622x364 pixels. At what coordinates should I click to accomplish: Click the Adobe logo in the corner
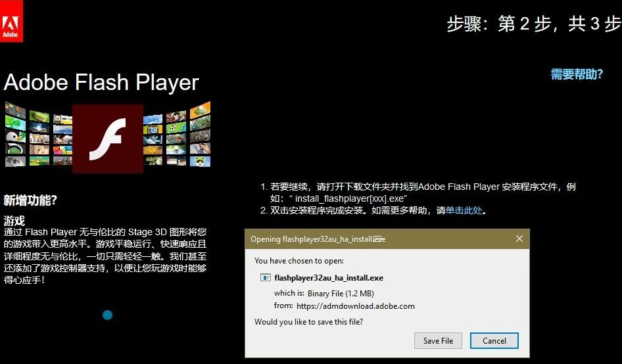tap(11, 21)
